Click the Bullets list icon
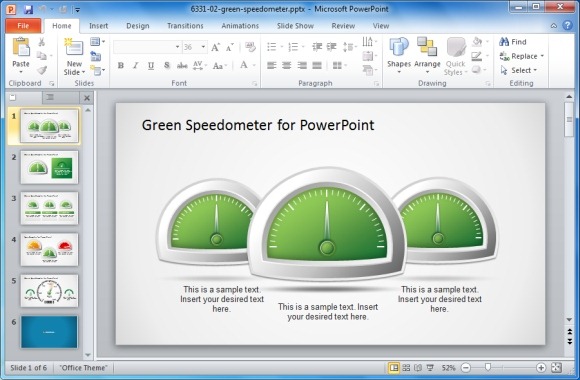 pos(272,47)
